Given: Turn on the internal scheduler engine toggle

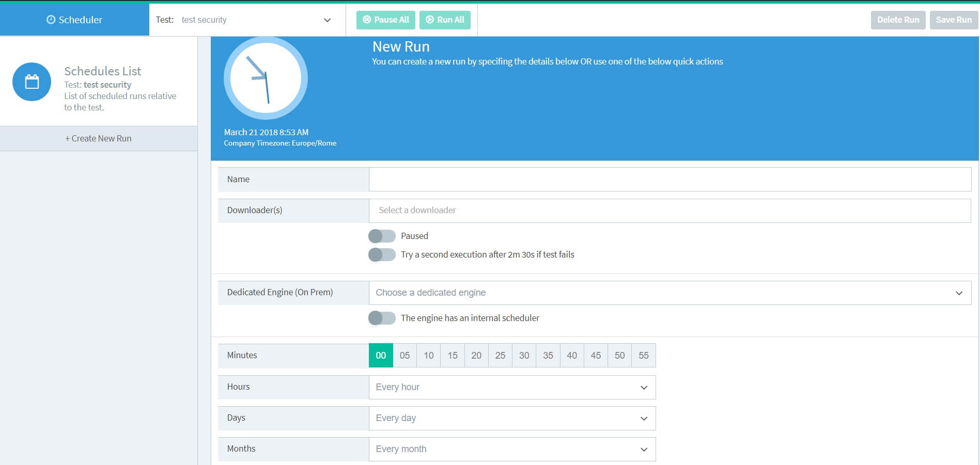Looking at the screenshot, I should [x=382, y=318].
